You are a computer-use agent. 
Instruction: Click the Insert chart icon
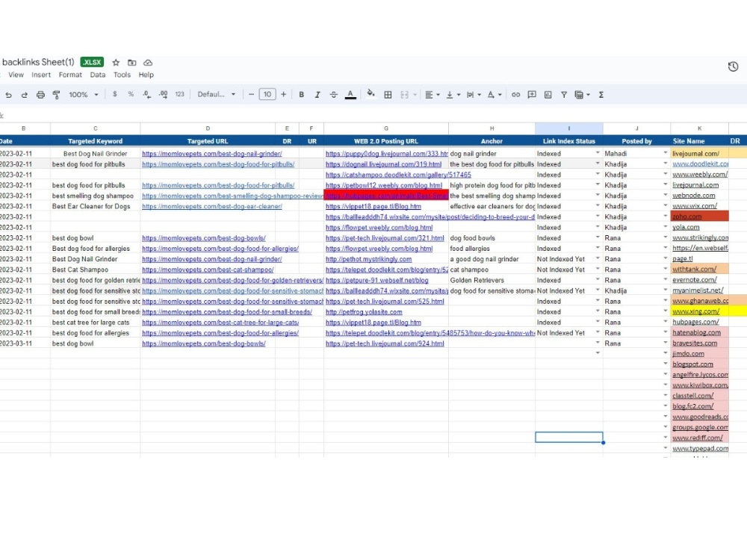[x=548, y=95]
